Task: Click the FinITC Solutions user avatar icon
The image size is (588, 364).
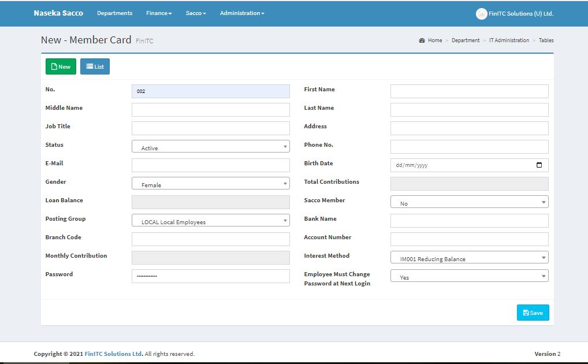Action: pyautogui.click(x=481, y=14)
